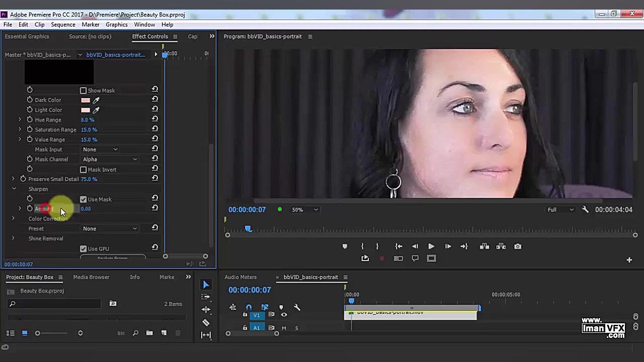Expand the Shine Removal section
The height and width of the screenshot is (362, 644).
pos(14,238)
